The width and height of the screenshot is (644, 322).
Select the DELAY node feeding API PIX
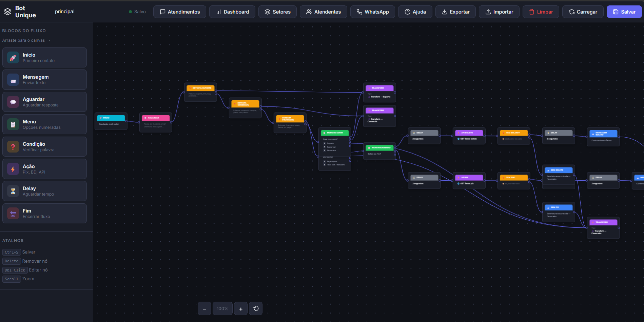425,181
